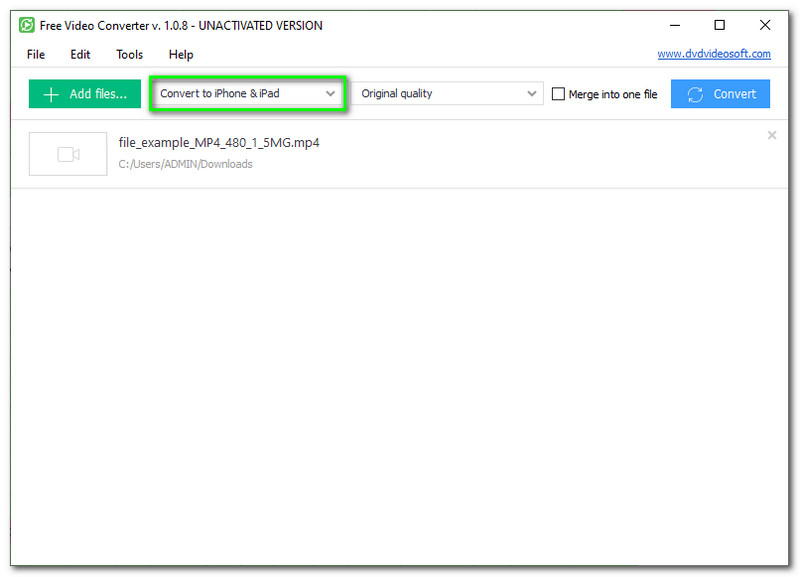This screenshot has height=577, width=800.
Task: Click the Add files button
Action: [x=85, y=94]
